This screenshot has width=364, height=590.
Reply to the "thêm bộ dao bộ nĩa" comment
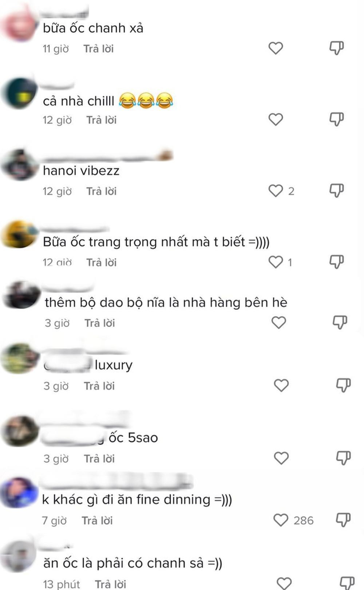100,323
